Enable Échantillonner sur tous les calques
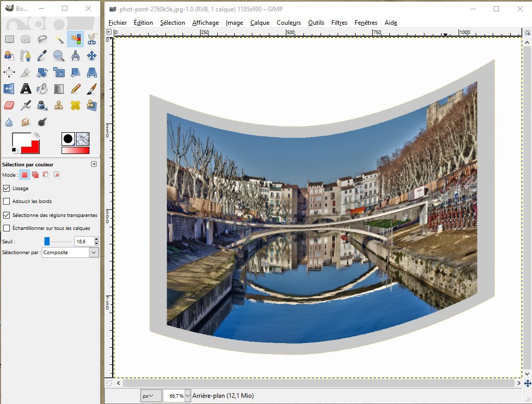 6,228
